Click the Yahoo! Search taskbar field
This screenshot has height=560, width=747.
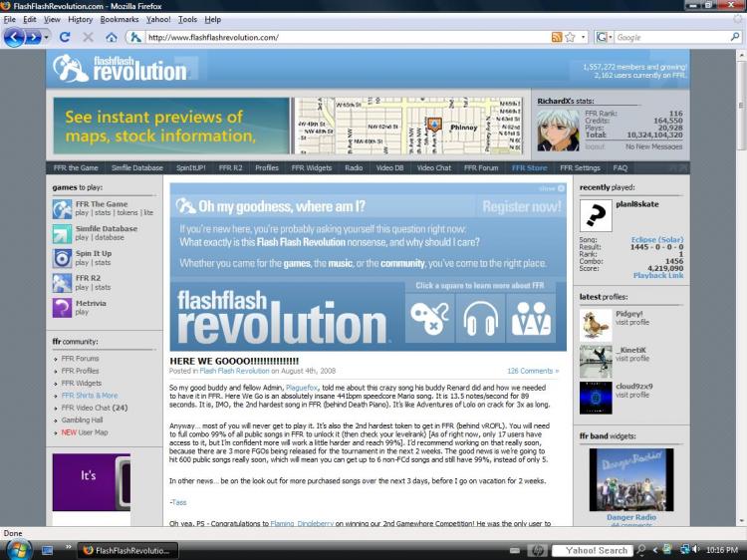593,550
